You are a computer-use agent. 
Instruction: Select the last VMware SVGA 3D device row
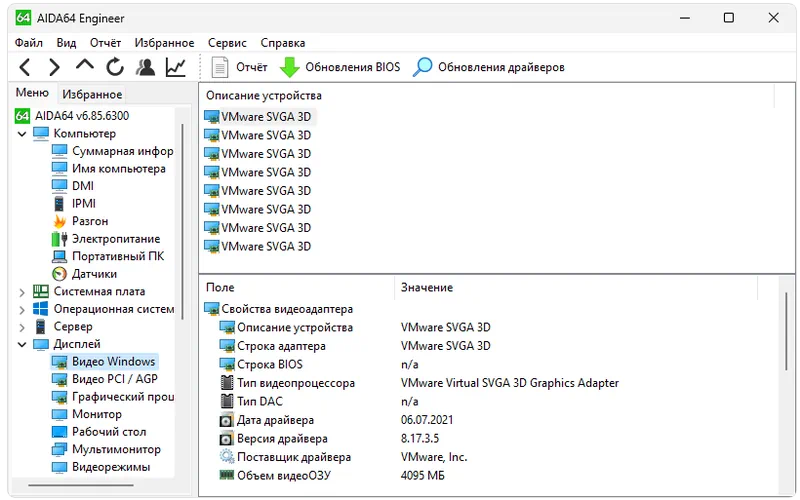(258, 246)
